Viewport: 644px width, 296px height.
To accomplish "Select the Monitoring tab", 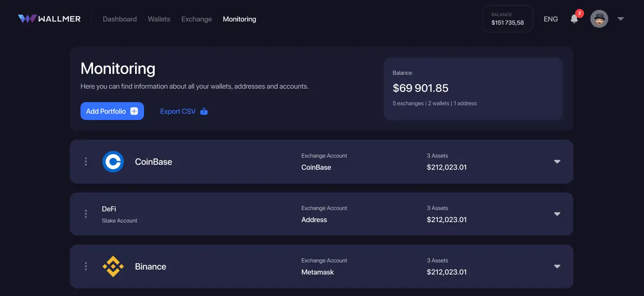I will [239, 19].
